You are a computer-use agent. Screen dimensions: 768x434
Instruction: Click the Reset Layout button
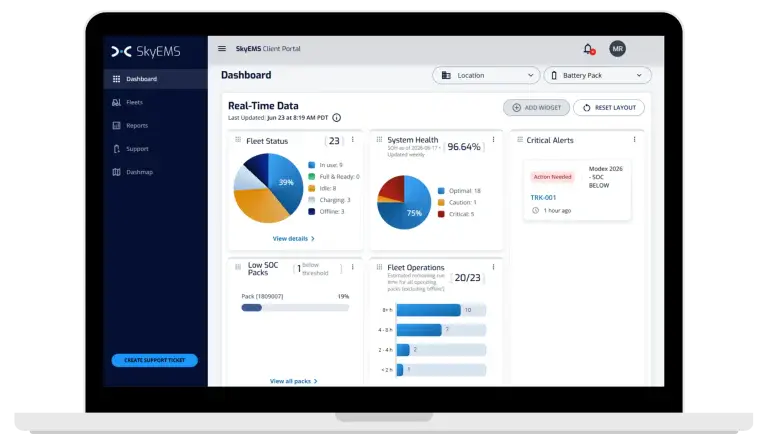coord(609,108)
